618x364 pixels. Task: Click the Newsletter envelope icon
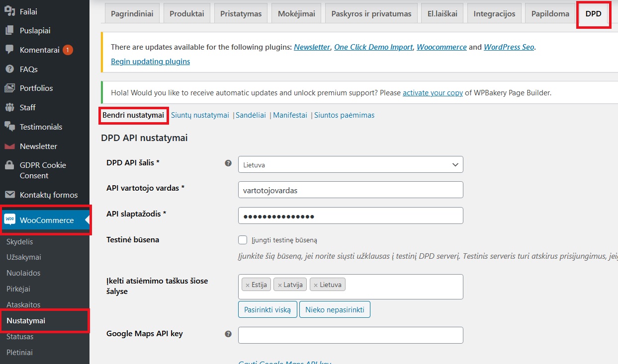(9, 146)
